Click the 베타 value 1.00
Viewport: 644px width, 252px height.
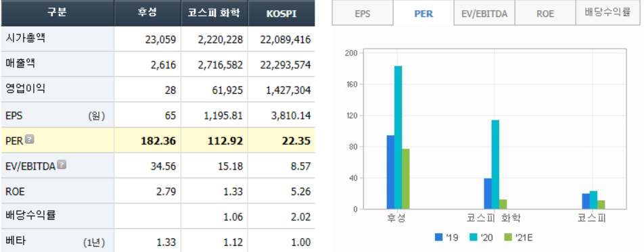[x=302, y=242]
